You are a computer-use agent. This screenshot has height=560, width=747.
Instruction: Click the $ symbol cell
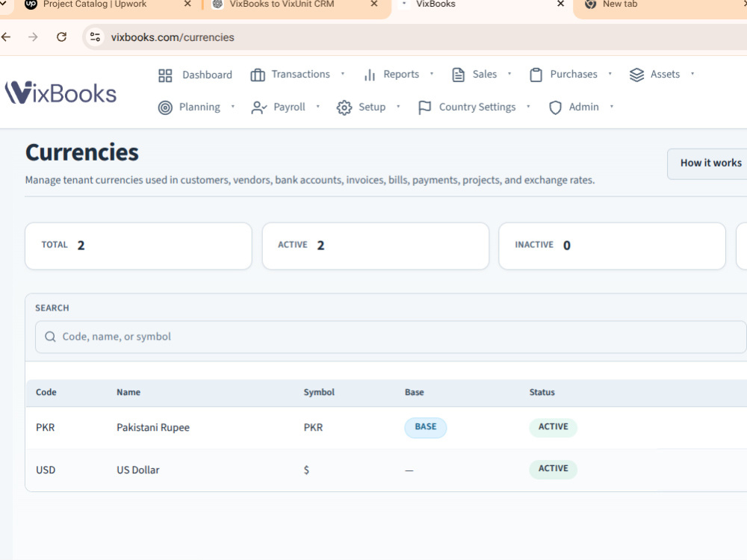point(306,470)
